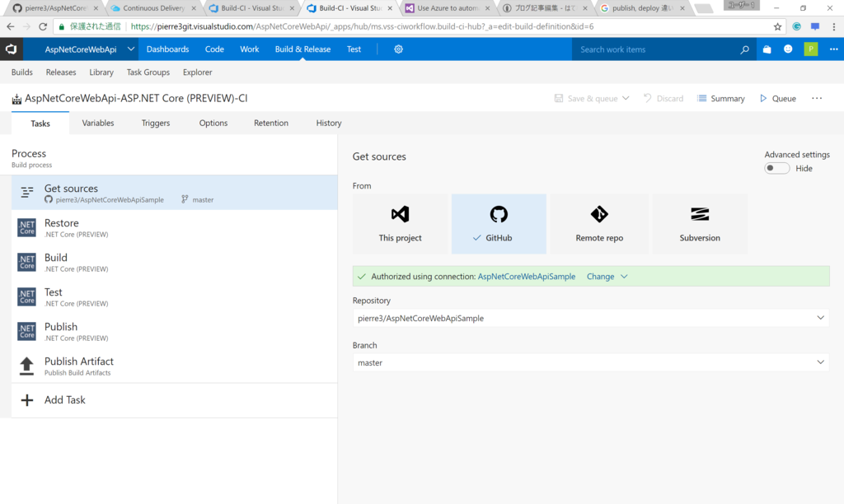844x504 pixels.
Task: Click the Save & queue button
Action: pos(586,99)
